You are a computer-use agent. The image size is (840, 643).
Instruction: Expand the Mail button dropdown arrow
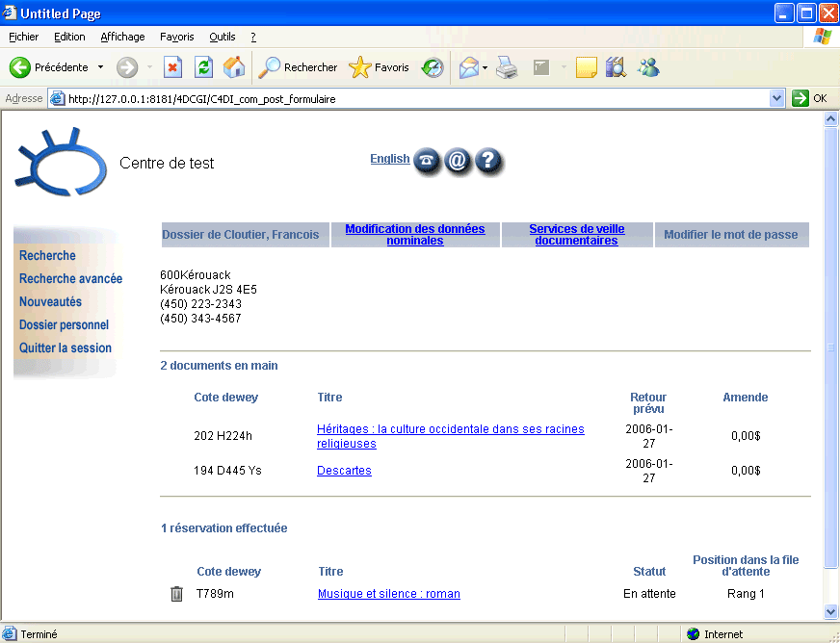485,67
